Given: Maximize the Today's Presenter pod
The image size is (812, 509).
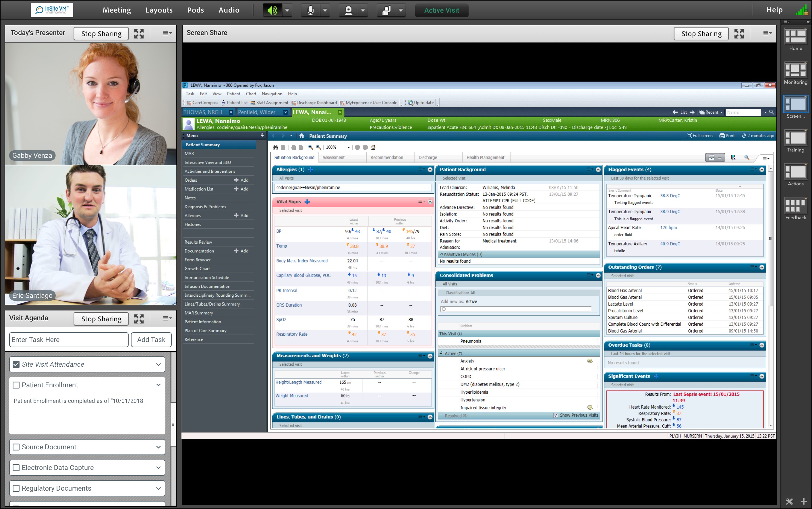Looking at the screenshot, I should [x=139, y=33].
